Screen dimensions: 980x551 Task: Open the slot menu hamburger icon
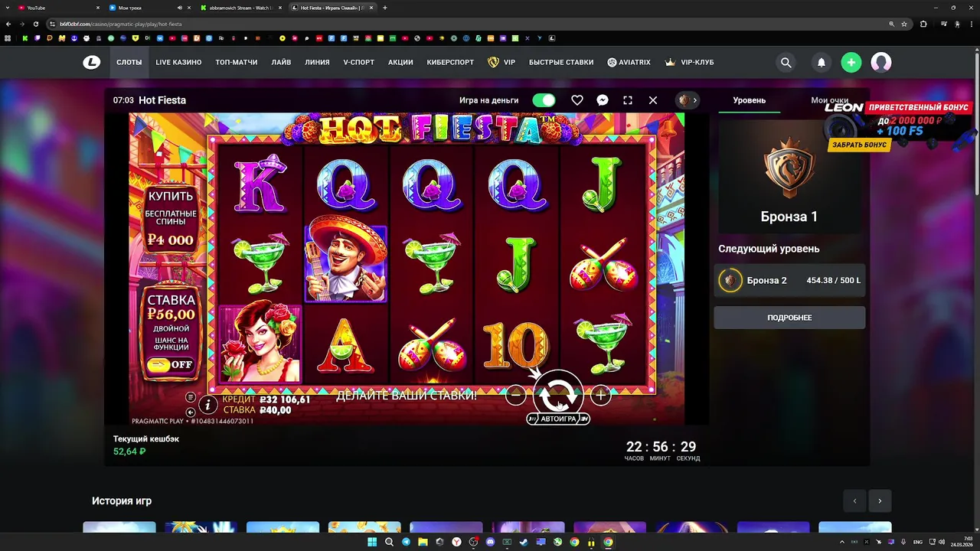[x=191, y=397]
